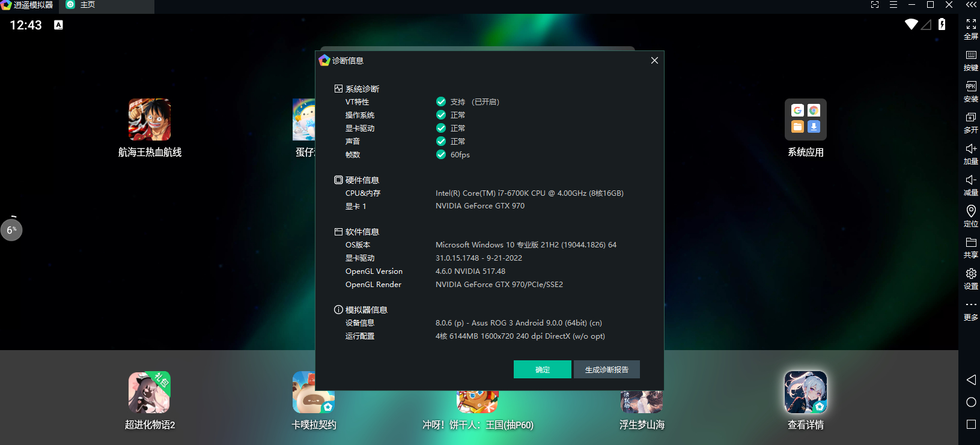Click the 硬件信息 section header
The width and height of the screenshot is (980, 445).
coord(357,180)
